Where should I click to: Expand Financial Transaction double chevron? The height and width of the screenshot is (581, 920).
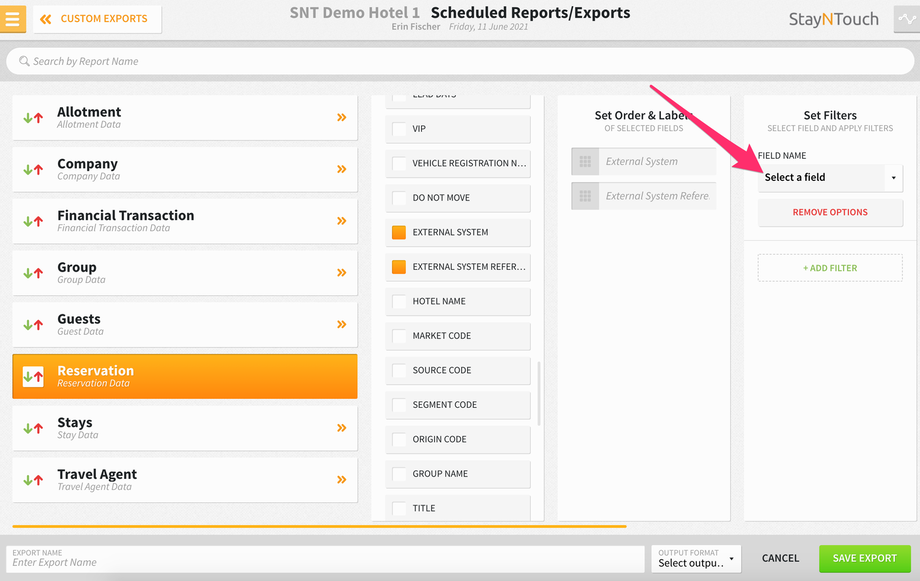pos(341,221)
